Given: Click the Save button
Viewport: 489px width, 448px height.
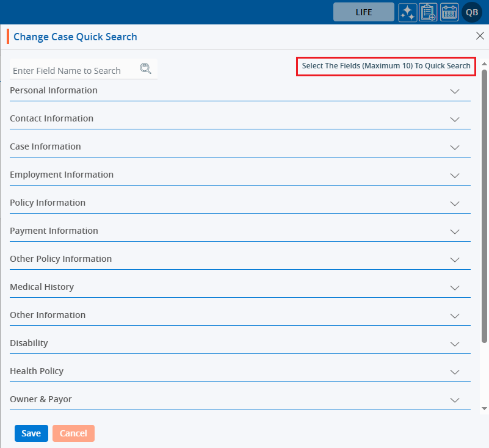Looking at the screenshot, I should (31, 433).
